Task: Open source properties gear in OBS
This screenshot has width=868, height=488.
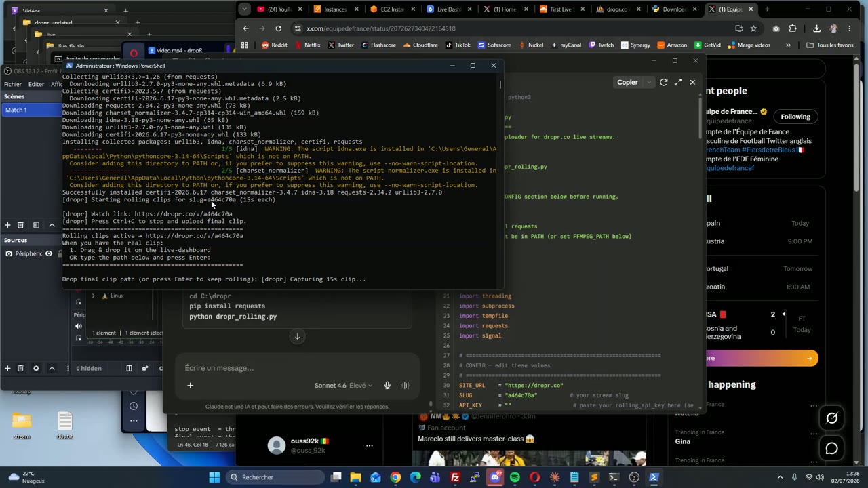Action: coord(36,368)
